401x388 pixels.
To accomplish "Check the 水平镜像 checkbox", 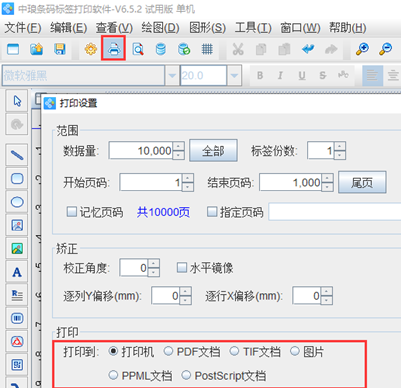I will pos(182,267).
